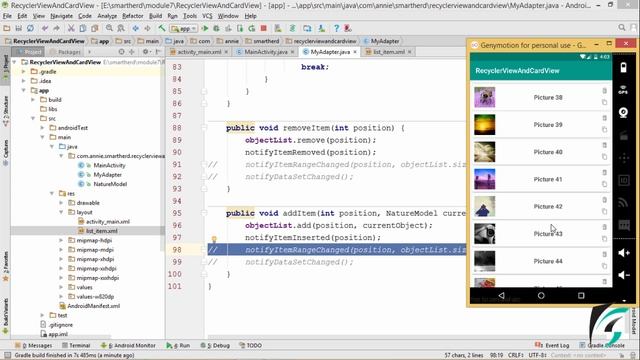Open Genymotion camera widget icon

[623, 113]
